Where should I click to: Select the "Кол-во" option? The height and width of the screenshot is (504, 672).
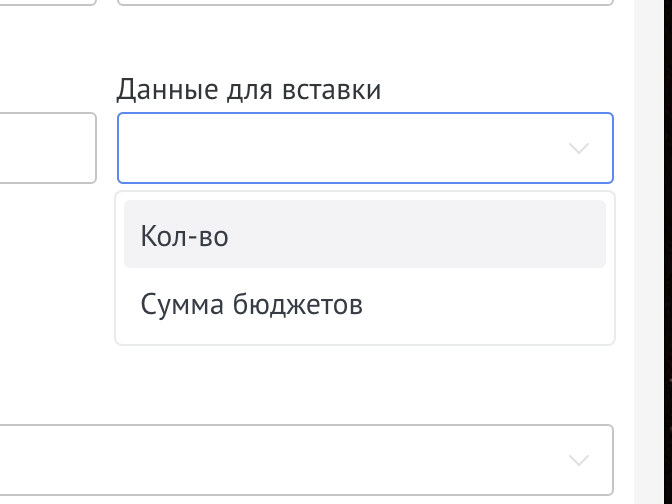(x=186, y=236)
